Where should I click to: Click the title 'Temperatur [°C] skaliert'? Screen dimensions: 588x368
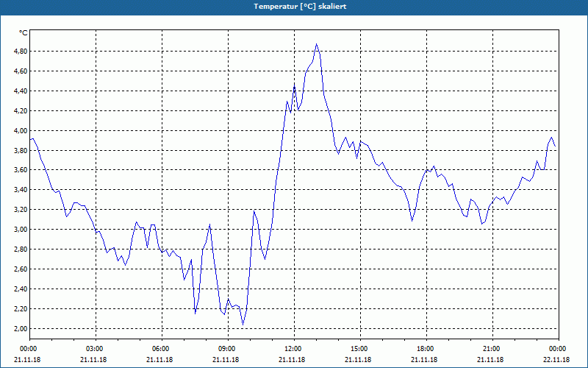coord(300,7)
